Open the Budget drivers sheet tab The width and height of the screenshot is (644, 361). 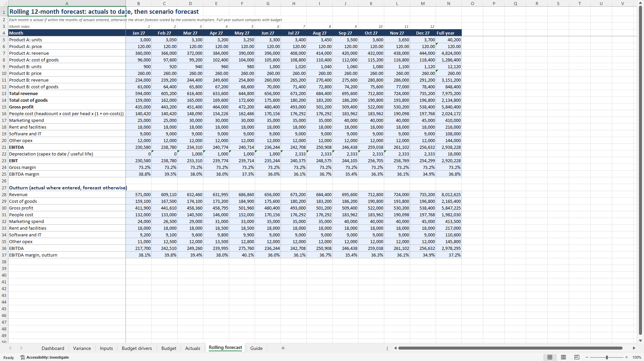[x=137, y=348]
